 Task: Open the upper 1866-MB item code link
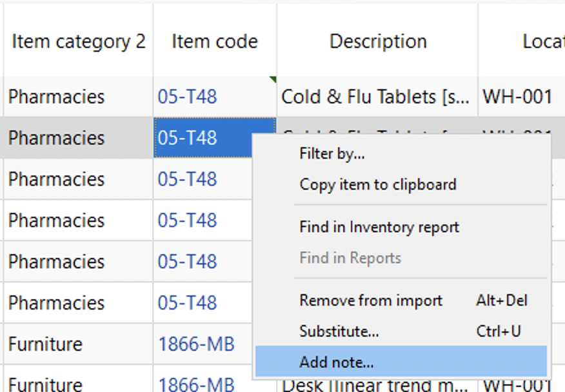[196, 344]
